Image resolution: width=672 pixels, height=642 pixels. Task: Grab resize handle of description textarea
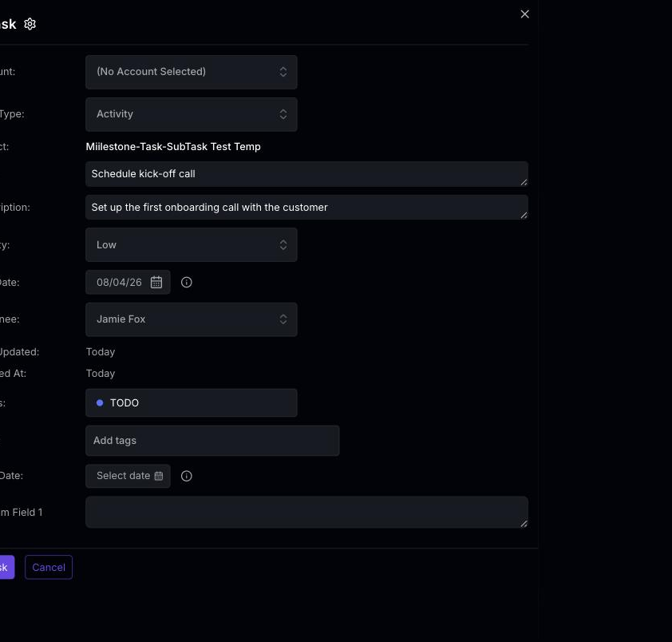[524, 216]
